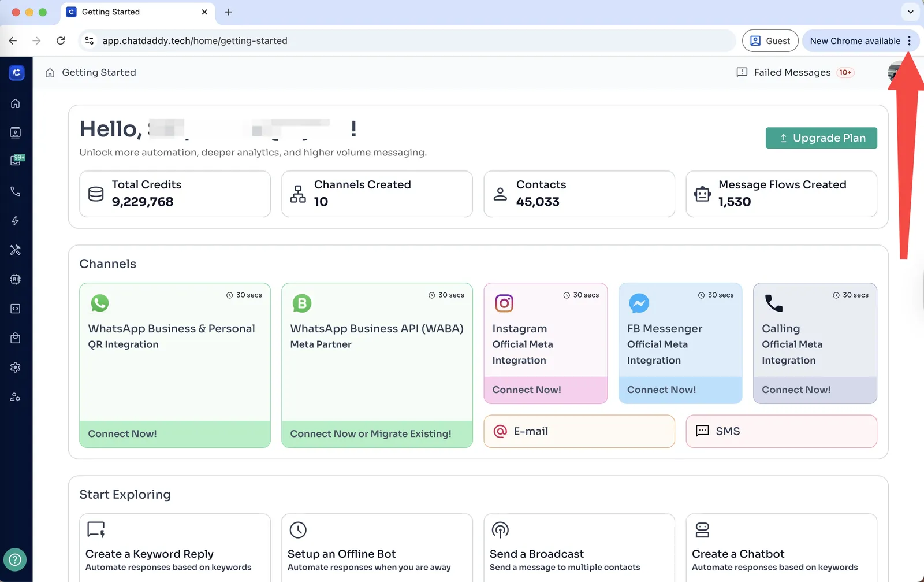Open the home icon in sidebar
924x582 pixels.
[x=16, y=103]
